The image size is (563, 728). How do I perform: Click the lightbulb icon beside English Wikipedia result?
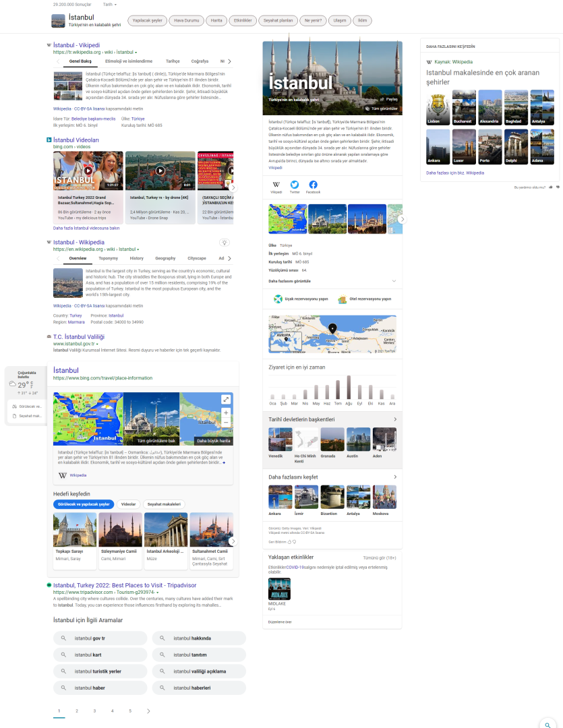pyautogui.click(x=225, y=243)
